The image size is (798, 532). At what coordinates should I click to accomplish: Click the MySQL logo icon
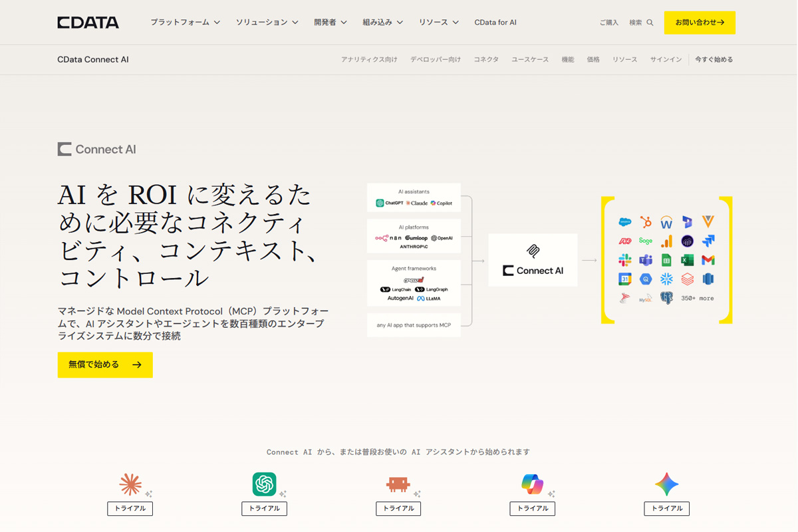[646, 299]
